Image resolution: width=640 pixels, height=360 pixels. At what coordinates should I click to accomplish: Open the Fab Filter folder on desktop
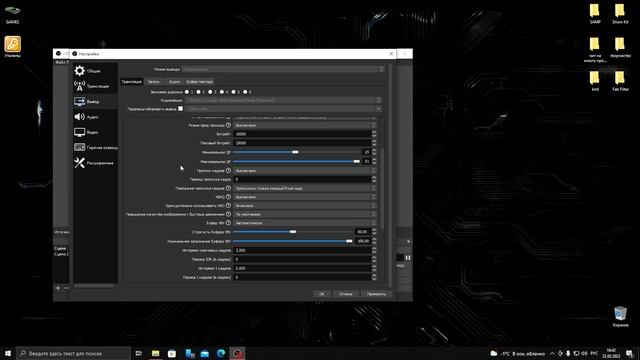(x=620, y=81)
